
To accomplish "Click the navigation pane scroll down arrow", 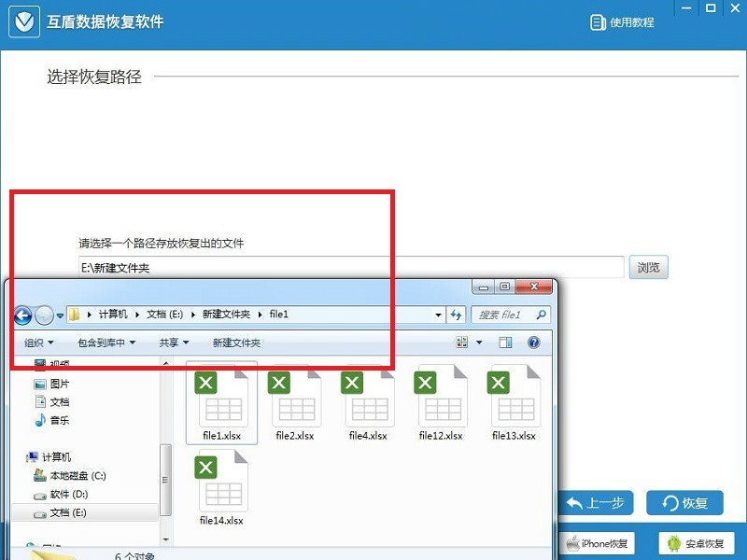I will point(166,539).
